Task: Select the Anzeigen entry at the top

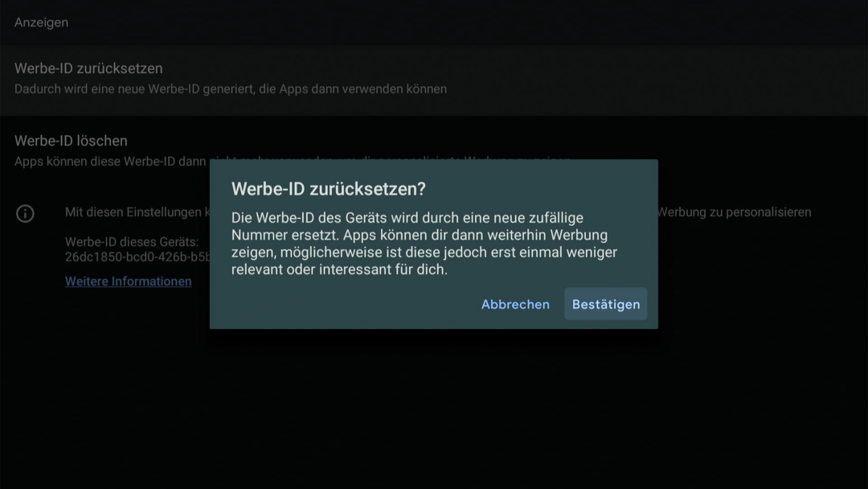Action: tap(42, 23)
